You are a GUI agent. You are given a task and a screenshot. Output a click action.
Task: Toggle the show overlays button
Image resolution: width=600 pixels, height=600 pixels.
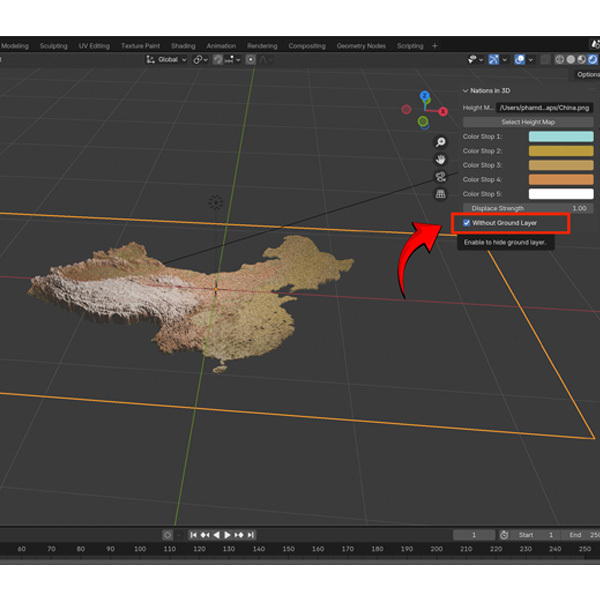point(520,60)
